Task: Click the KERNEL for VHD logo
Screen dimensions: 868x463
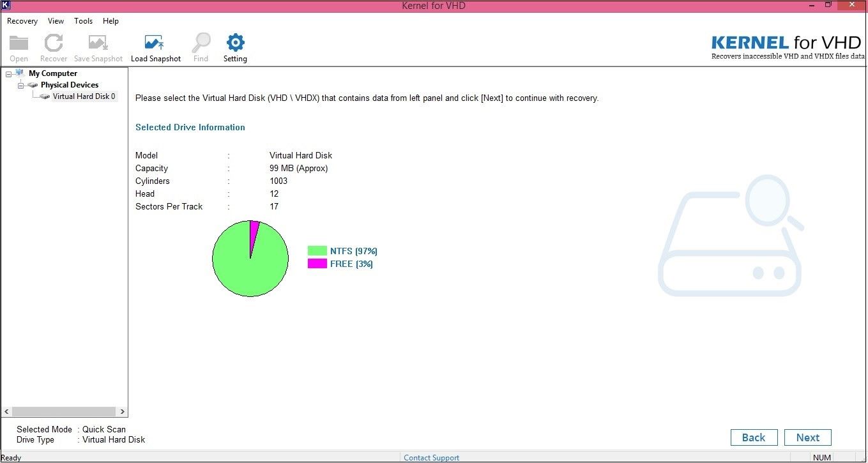Action: click(788, 47)
